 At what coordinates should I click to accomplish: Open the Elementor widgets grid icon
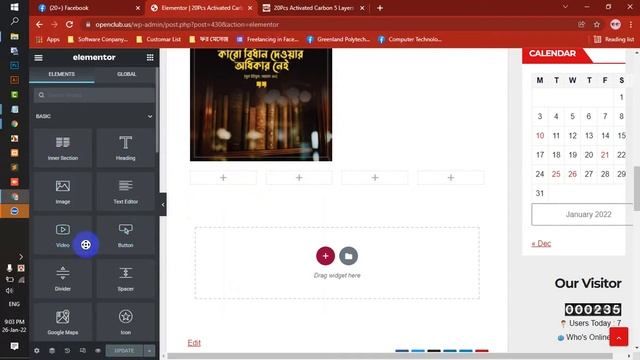point(150,58)
